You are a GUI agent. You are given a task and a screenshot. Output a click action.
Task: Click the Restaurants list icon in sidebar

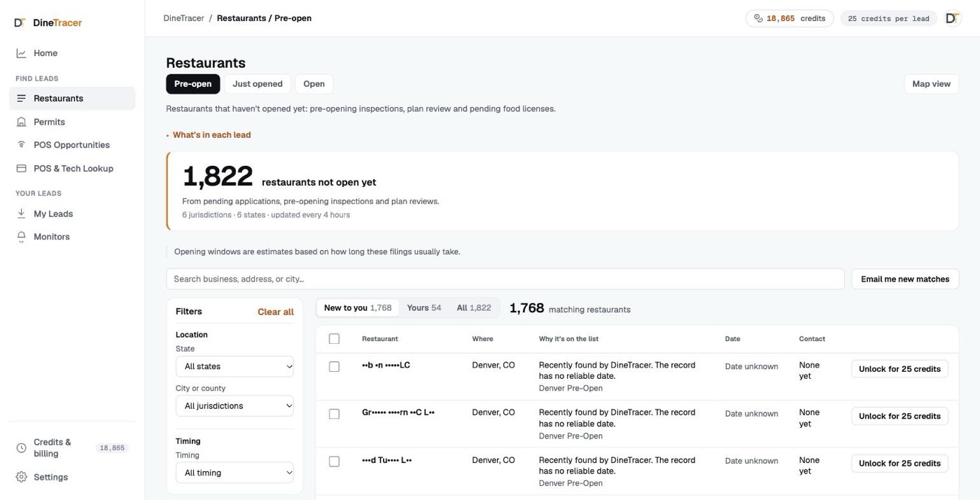(x=21, y=99)
